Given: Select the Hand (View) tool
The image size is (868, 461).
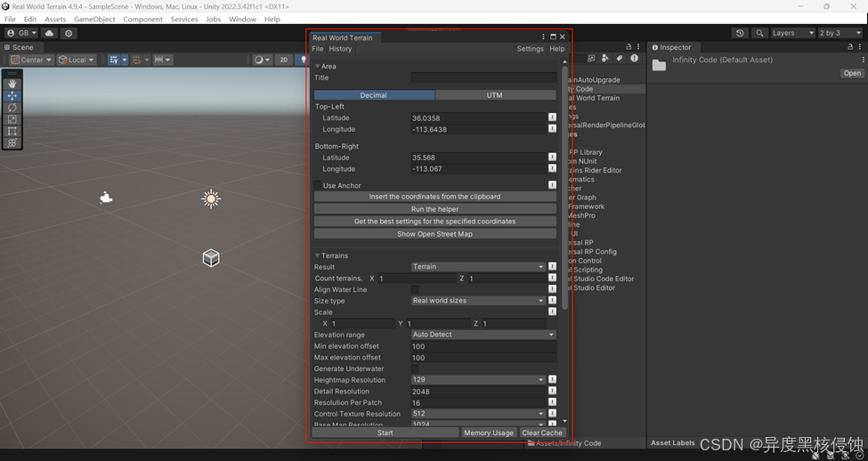Looking at the screenshot, I should point(12,85).
